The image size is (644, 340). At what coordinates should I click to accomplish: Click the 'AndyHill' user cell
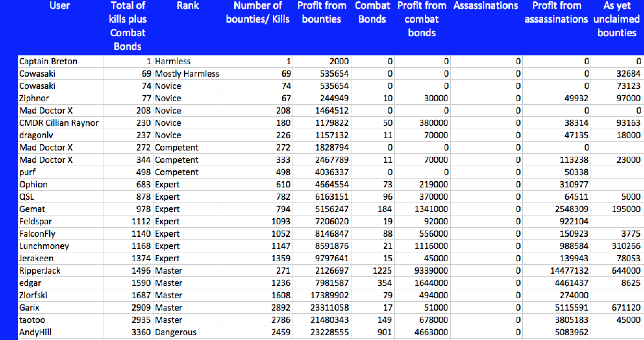(x=60, y=332)
